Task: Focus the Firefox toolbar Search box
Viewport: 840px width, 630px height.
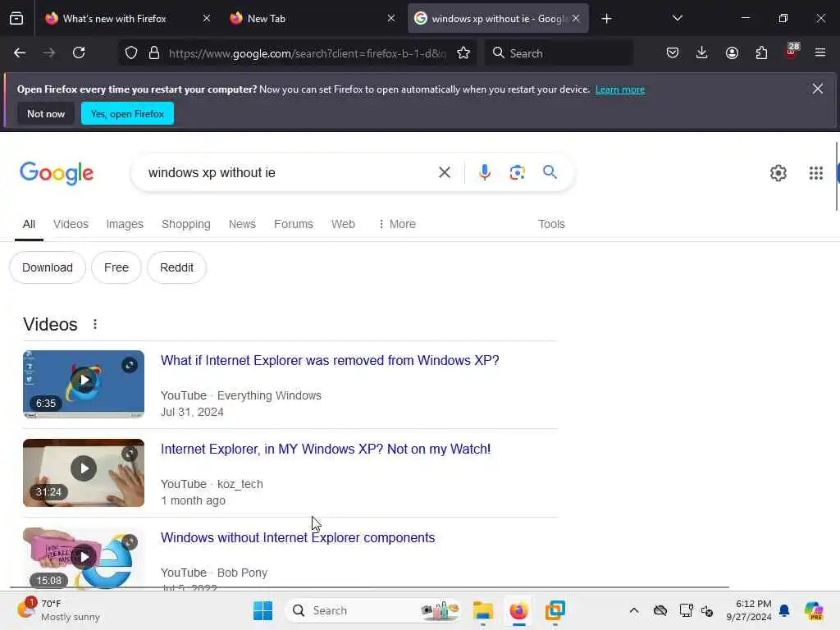Action: [x=559, y=53]
